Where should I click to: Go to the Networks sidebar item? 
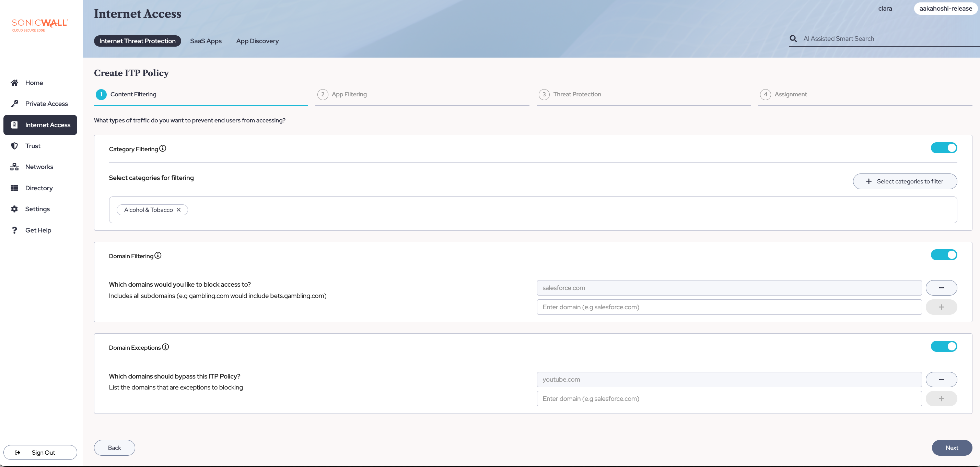click(x=39, y=167)
